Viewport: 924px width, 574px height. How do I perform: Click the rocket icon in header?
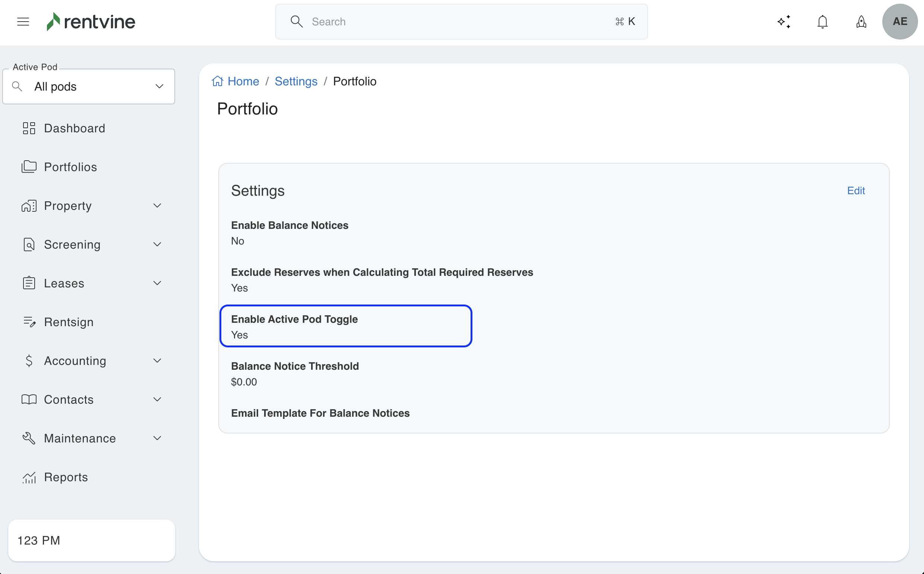pyautogui.click(x=861, y=22)
